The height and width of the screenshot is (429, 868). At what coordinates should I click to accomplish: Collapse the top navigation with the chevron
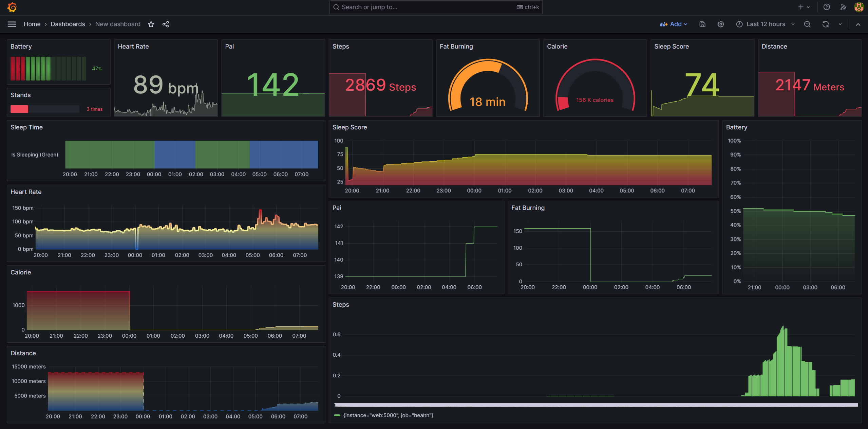click(858, 24)
